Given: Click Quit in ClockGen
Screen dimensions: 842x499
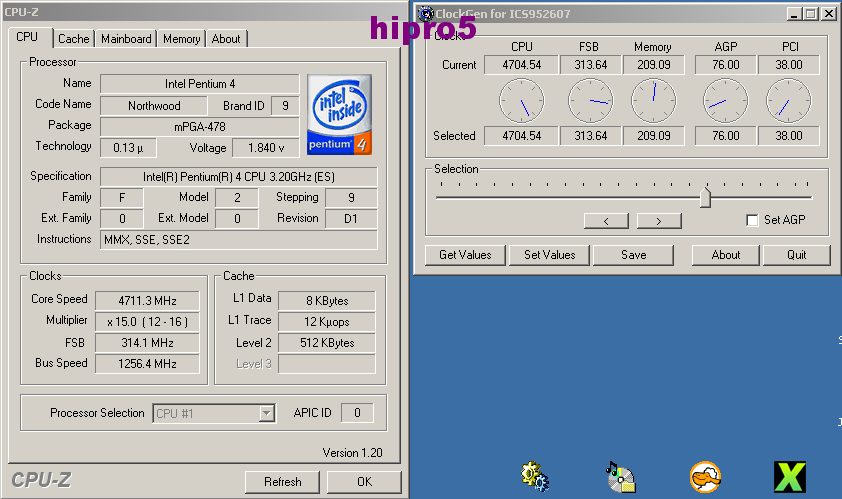Looking at the screenshot, I should click(796, 255).
